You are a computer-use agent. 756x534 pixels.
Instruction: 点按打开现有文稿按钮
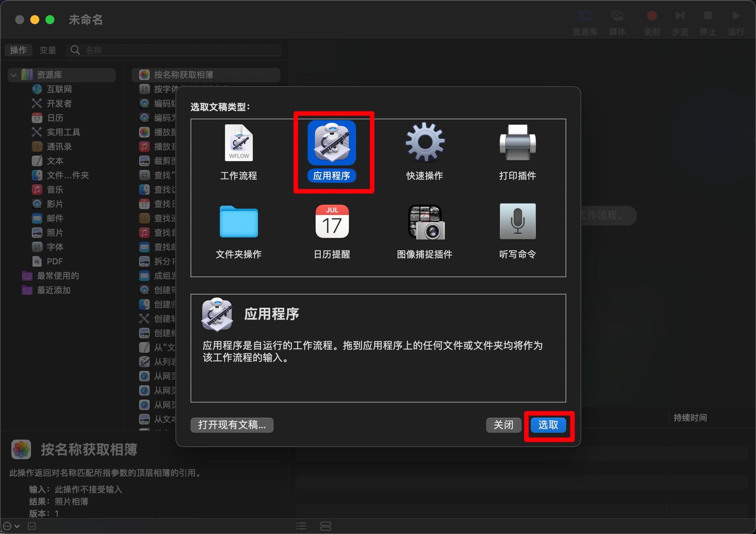click(232, 425)
